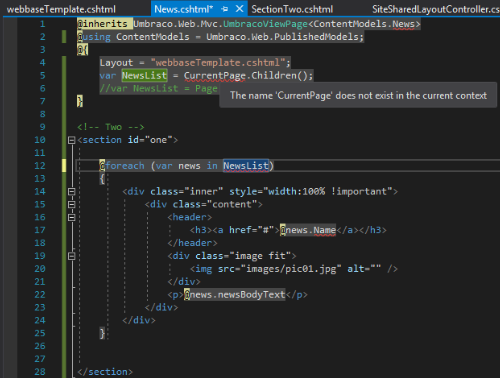Image resolution: width=500 pixels, height=378 pixels.
Task: Click the closing </section> tag
Action: [x=105, y=372]
